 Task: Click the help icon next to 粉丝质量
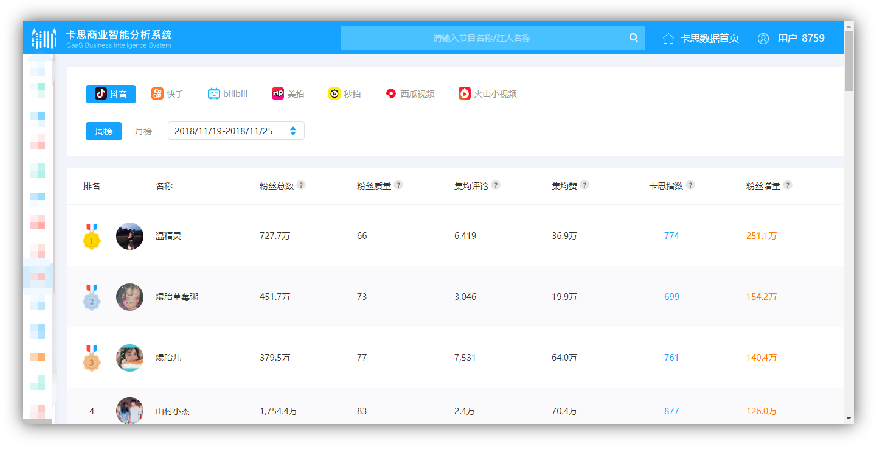(x=398, y=185)
